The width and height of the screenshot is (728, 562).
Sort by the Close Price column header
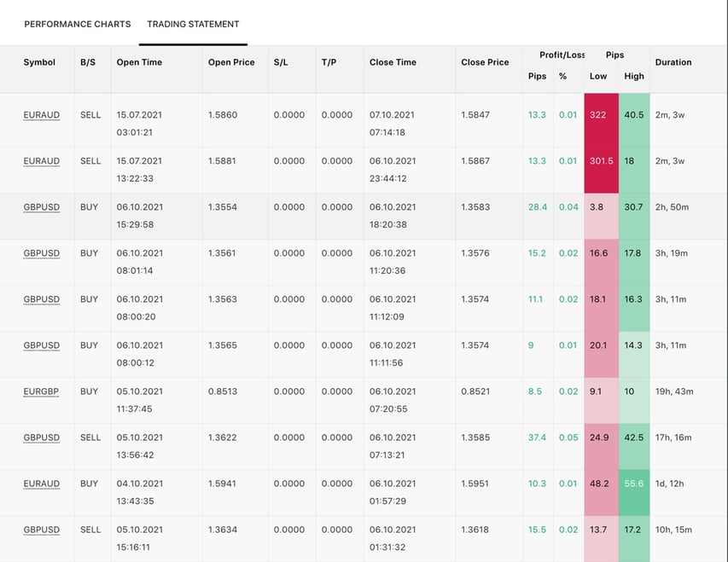point(485,62)
